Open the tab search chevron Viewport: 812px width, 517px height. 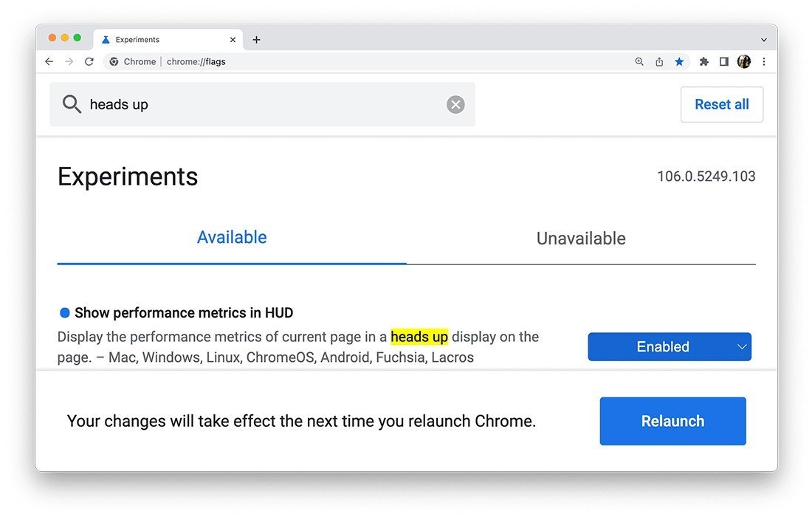point(764,40)
